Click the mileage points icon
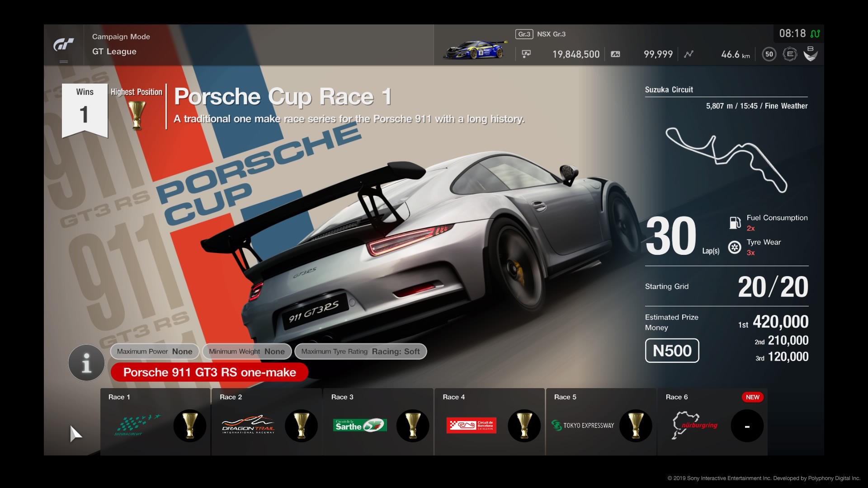 point(615,54)
